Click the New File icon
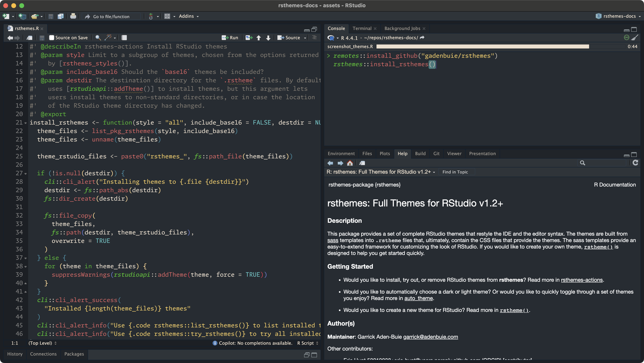The height and width of the screenshot is (363, 644). click(6, 16)
